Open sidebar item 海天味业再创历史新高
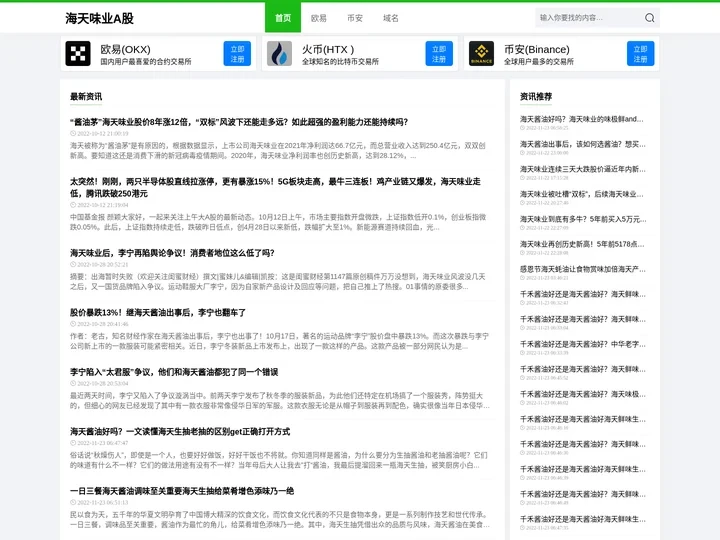The width and height of the screenshot is (720, 540). pos(582,244)
